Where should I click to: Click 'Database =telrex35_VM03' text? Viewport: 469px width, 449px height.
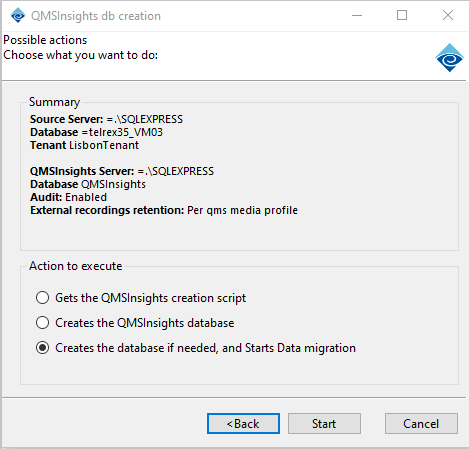click(x=96, y=132)
